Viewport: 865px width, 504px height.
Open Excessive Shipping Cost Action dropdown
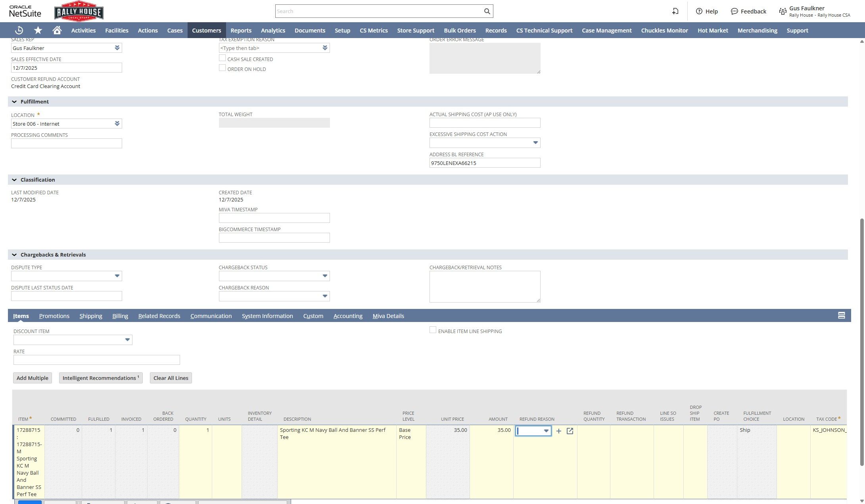point(535,143)
